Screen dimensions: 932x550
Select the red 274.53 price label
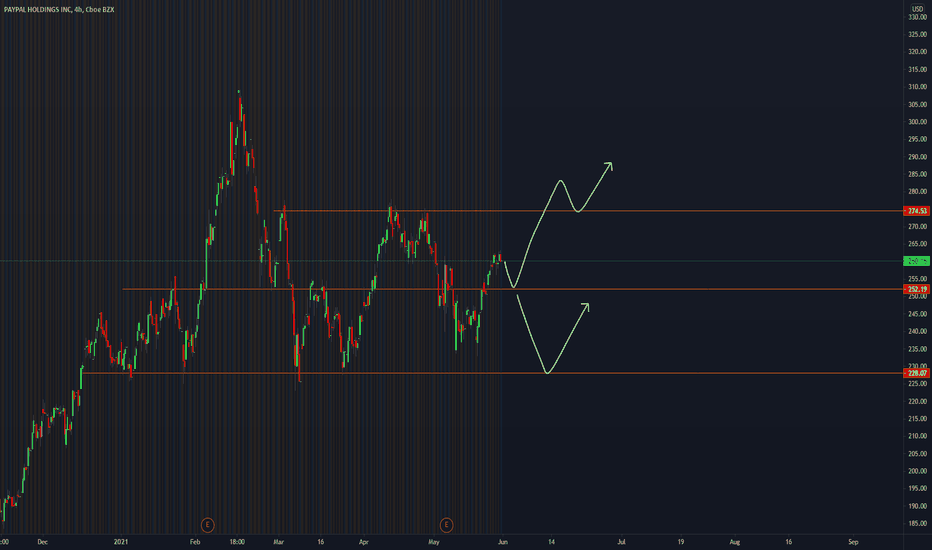(x=916, y=211)
